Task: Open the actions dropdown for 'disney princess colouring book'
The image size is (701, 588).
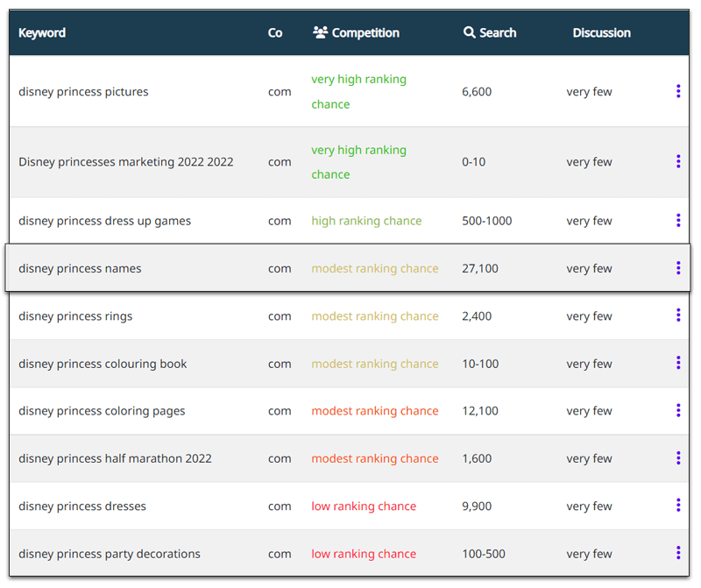Action: tap(678, 363)
